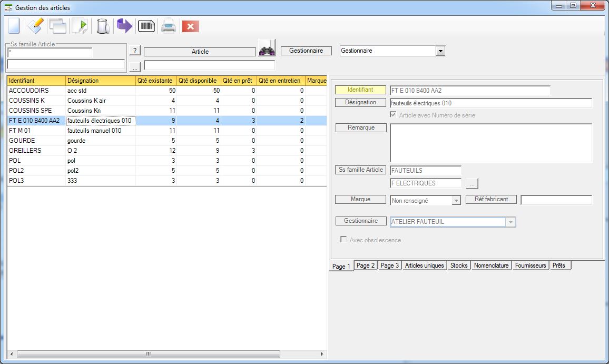Sort by the Qté existante column header
Screen dimensions: 609x364
click(156, 81)
